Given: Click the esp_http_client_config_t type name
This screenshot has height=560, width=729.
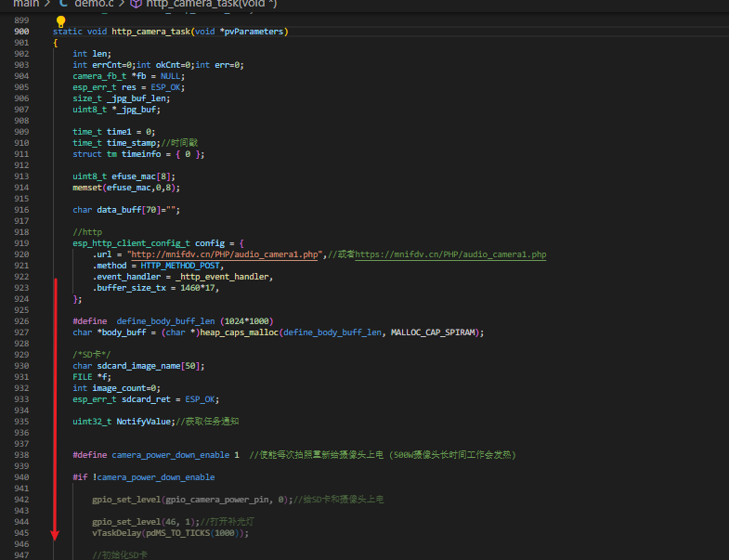Looking at the screenshot, I should pos(131,243).
